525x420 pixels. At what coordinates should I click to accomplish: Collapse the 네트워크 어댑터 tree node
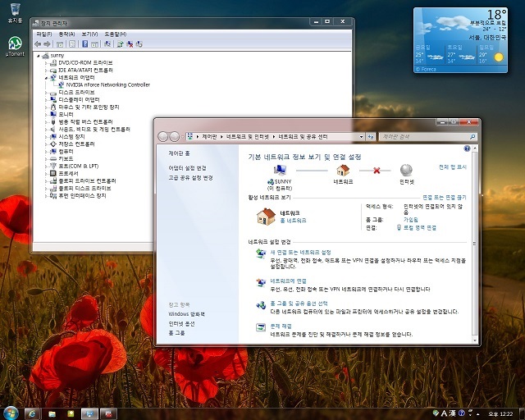pyautogui.click(x=46, y=78)
